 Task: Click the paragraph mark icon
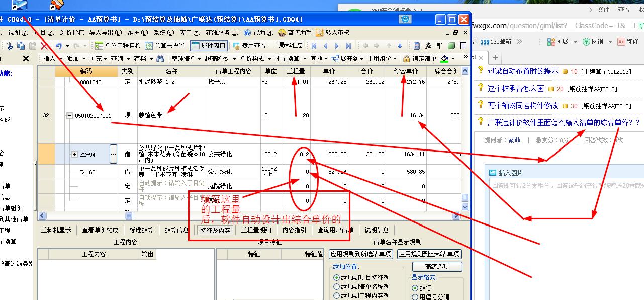pos(440,46)
